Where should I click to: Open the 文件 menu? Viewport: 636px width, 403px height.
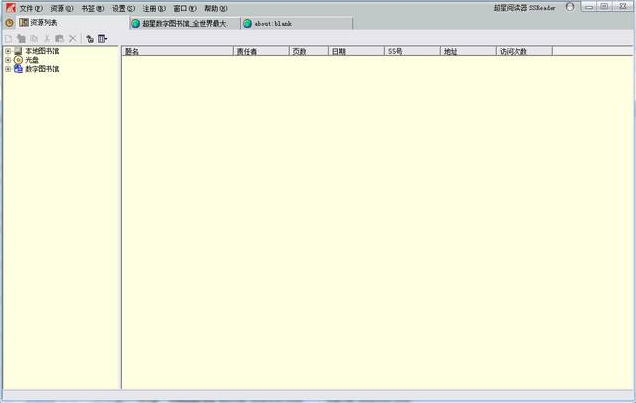[x=31, y=8]
